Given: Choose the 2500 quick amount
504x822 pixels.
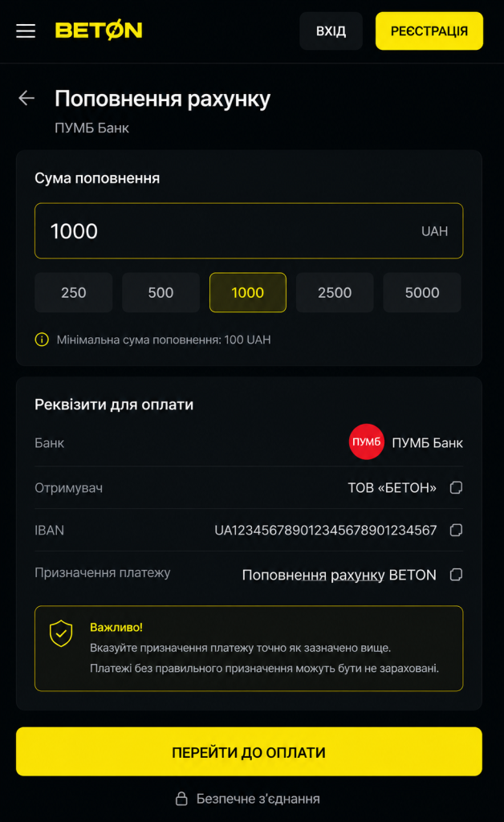Looking at the screenshot, I should [x=335, y=292].
